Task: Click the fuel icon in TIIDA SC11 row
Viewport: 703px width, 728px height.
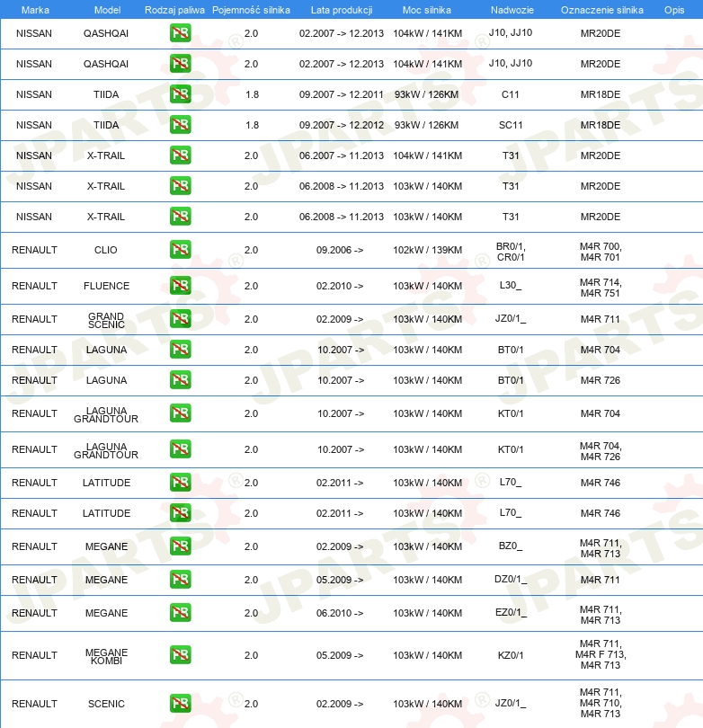Action: (x=180, y=125)
